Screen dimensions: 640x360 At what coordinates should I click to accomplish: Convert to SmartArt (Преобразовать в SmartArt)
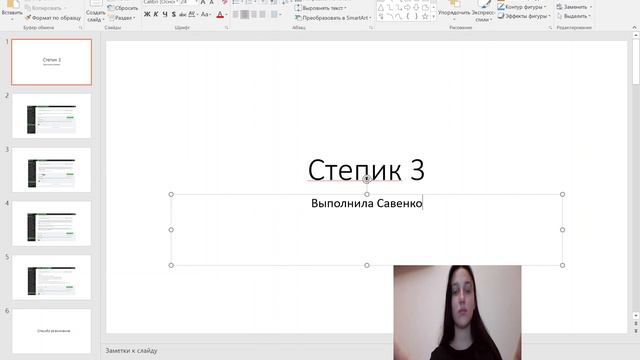pos(333,18)
